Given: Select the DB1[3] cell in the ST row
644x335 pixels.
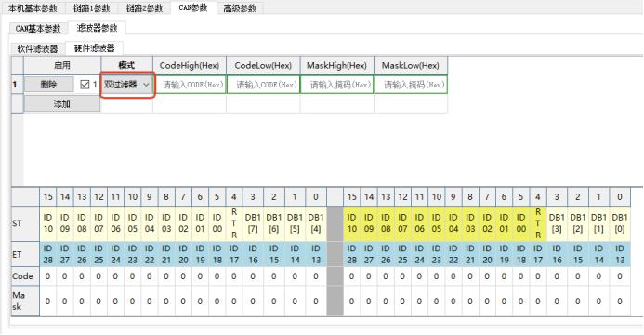Looking at the screenshot, I should (557, 223).
